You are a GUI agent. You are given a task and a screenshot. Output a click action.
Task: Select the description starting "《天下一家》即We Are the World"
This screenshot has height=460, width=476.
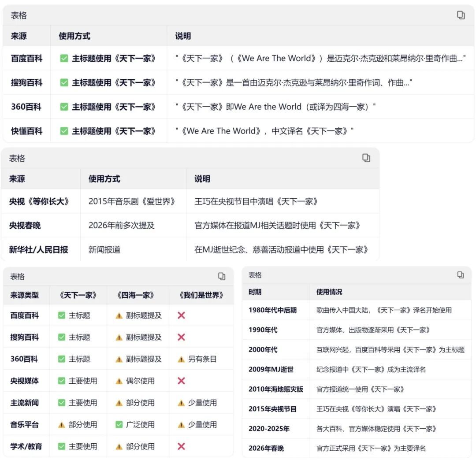(275, 107)
